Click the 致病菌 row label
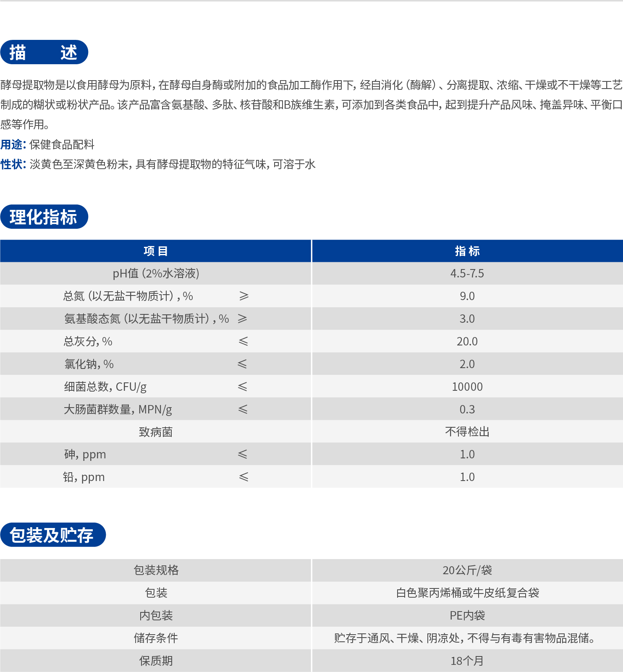 (156, 432)
